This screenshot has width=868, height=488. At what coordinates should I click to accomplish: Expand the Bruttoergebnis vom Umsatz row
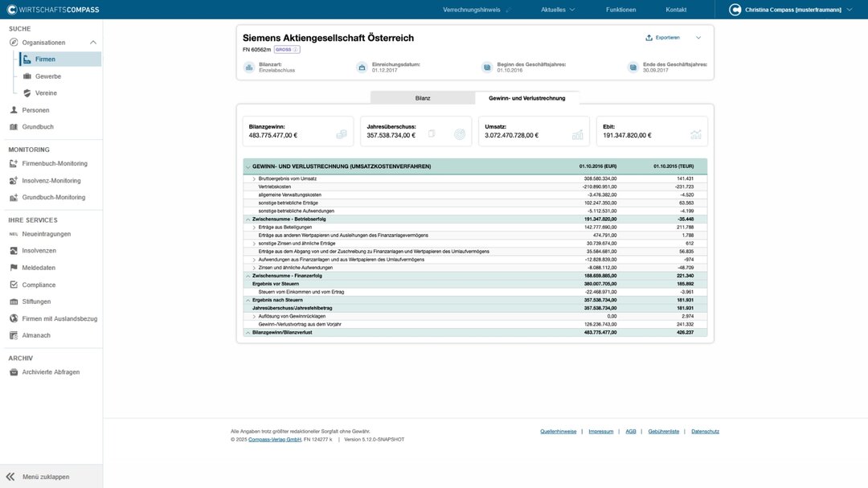tap(254, 179)
